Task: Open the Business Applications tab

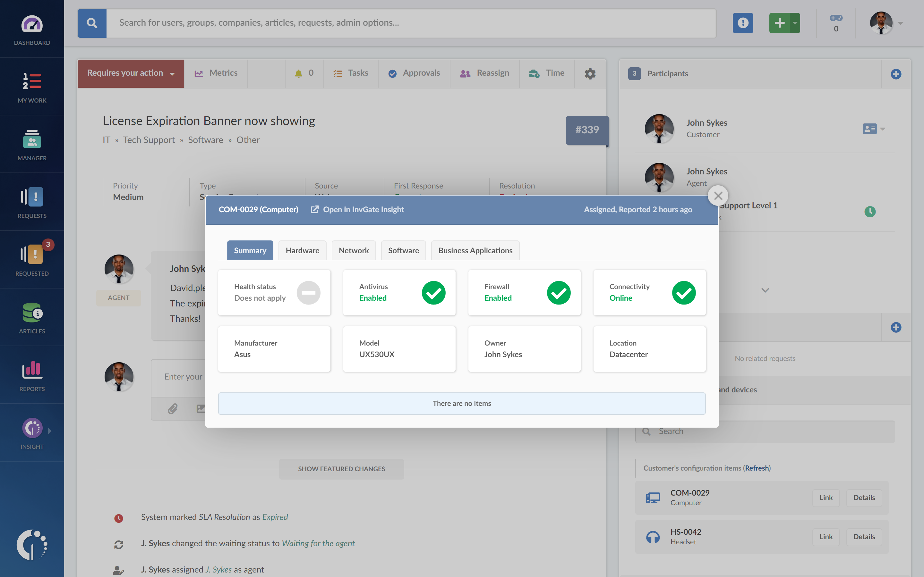Action: 475,250
